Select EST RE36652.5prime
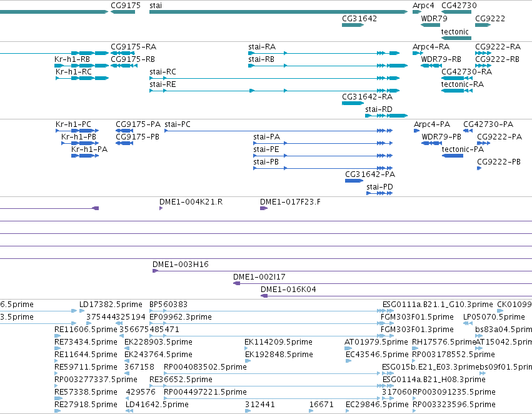 click(x=271, y=386)
